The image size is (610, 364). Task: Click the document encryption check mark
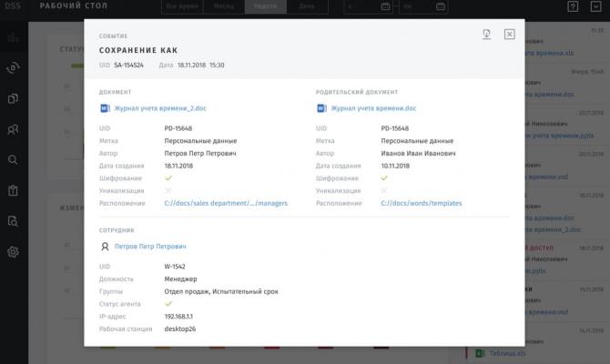pos(168,178)
